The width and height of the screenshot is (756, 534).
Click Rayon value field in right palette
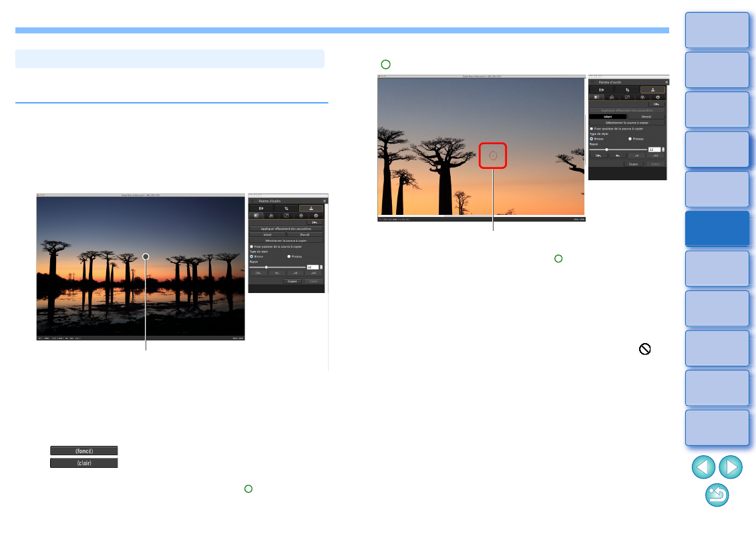(x=654, y=150)
